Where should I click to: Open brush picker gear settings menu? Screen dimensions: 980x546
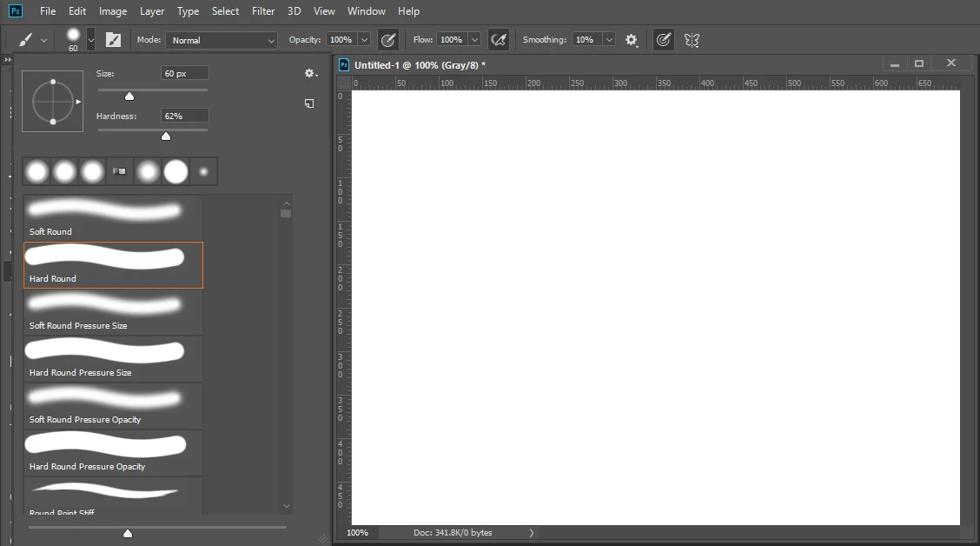[x=310, y=74]
